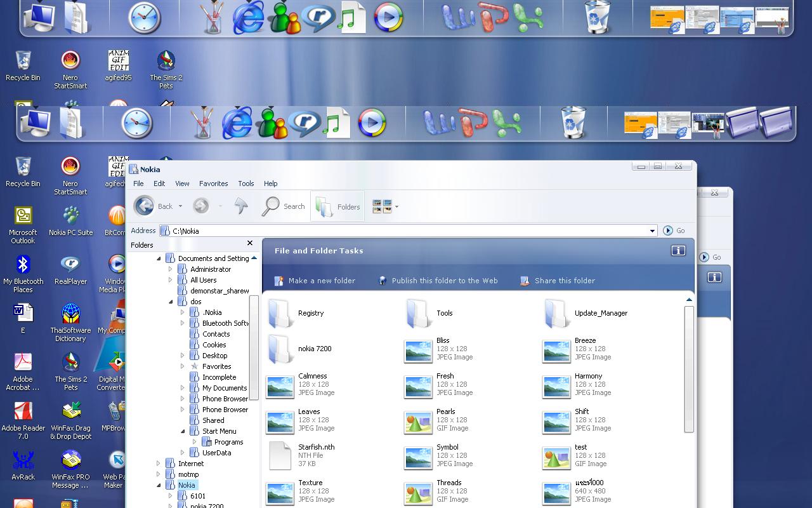Select the Bliss JPEG thumbnail
Image resolution: width=812 pixels, height=508 pixels.
pos(418,351)
